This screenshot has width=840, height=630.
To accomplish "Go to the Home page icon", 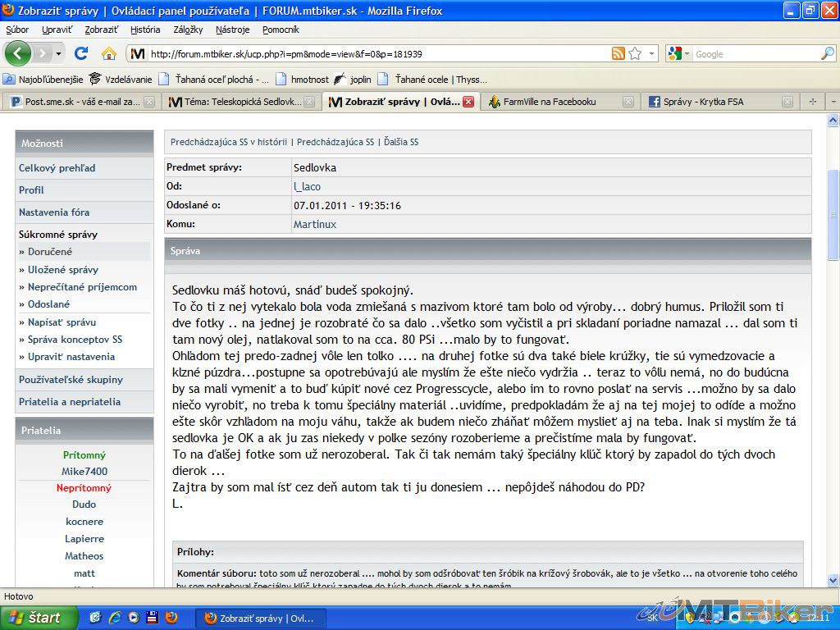I will click(108, 53).
